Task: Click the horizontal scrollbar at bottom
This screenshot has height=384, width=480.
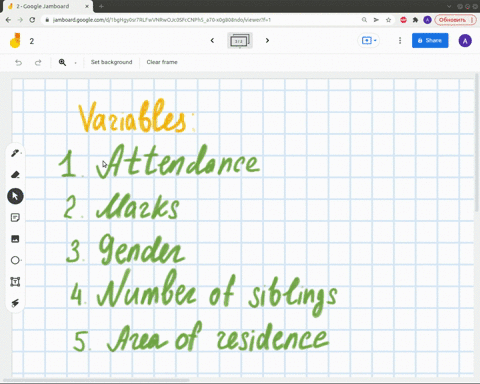Action: (x=96, y=380)
